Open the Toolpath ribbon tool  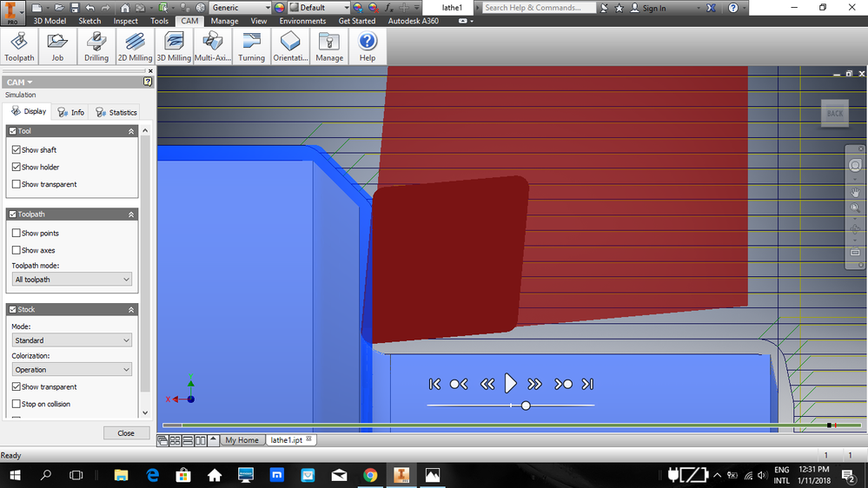[x=19, y=46]
